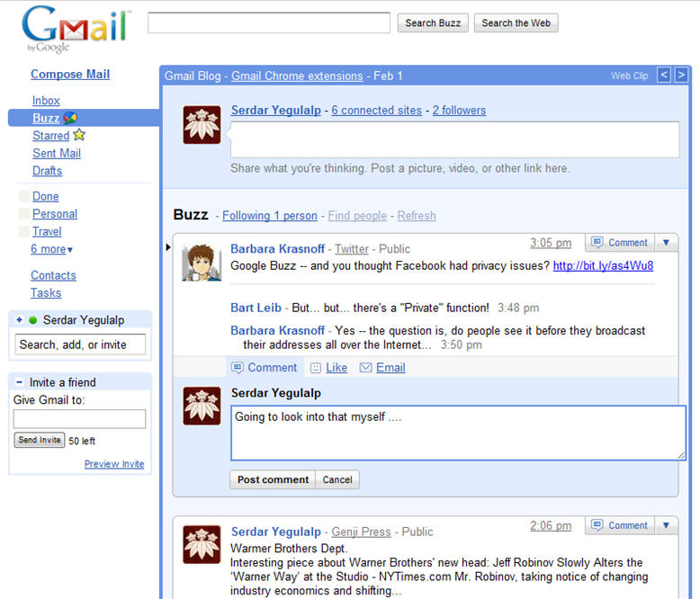Click the Comment button on the 2:06 pm post
The image size is (700, 599).
coord(620,525)
